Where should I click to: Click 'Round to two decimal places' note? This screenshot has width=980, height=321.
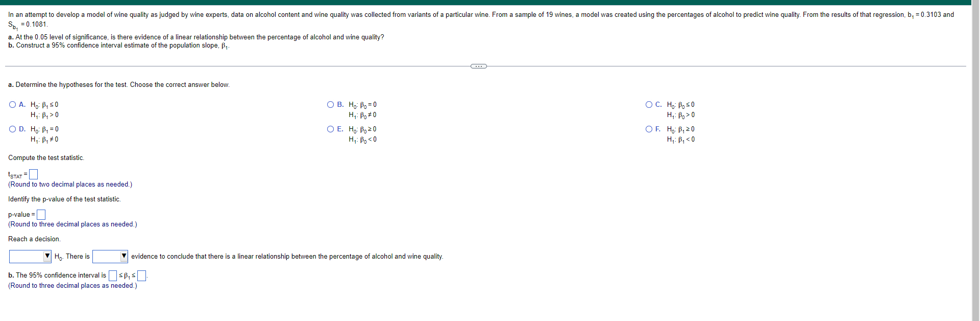70,185
